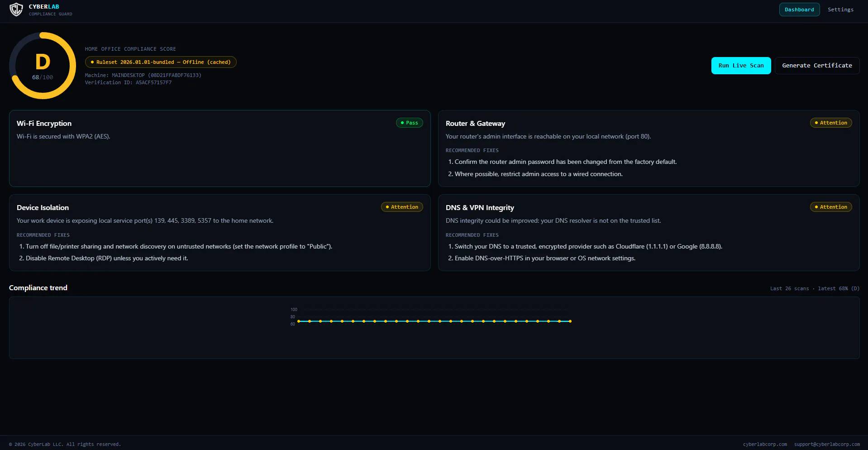
Task: Click the Wi-Fi Encryption Pass status badge
Action: point(409,123)
